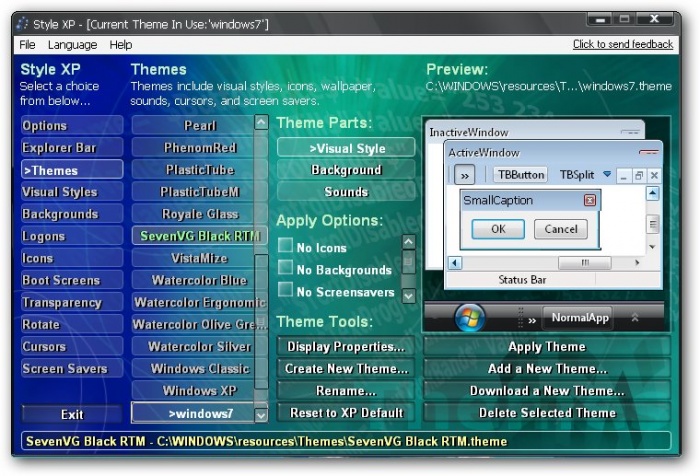Open Display Properties
This screenshot has width=700, height=476.
346,347
